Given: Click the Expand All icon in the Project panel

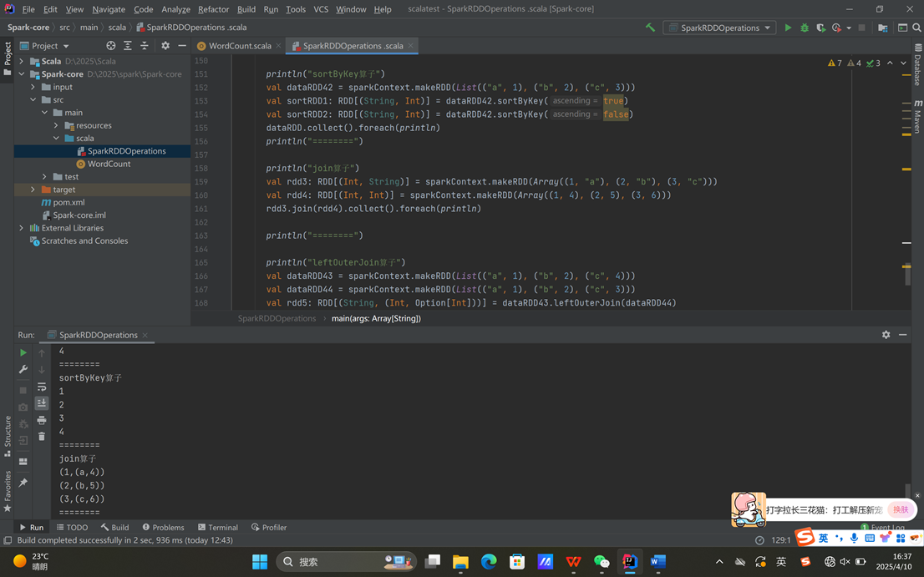Looking at the screenshot, I should tap(128, 45).
